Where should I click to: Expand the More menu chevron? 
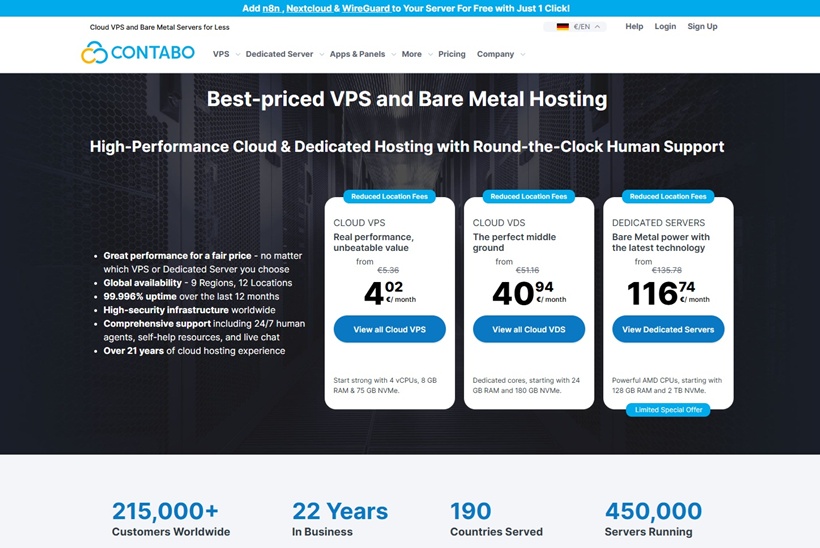(430, 54)
